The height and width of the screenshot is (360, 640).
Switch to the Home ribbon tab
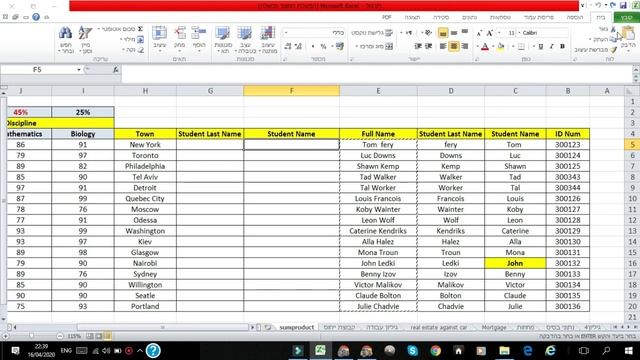(601, 17)
